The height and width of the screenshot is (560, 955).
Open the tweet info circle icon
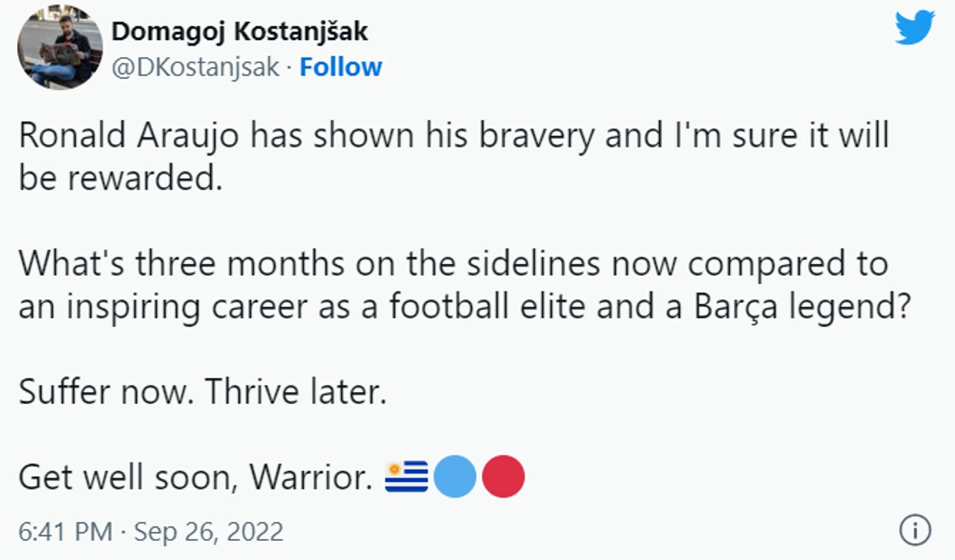click(915, 531)
